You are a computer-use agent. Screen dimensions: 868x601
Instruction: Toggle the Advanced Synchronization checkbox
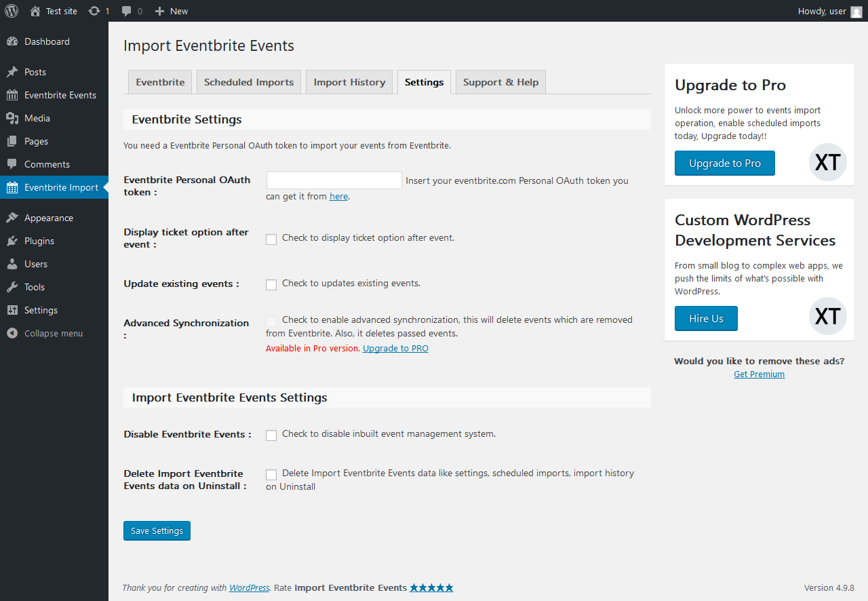pyautogui.click(x=271, y=320)
